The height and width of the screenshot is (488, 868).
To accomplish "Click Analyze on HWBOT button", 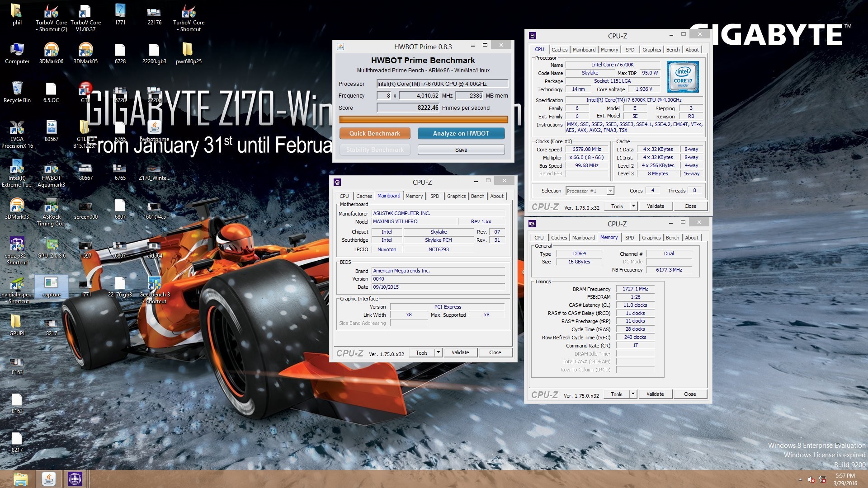I will (461, 133).
